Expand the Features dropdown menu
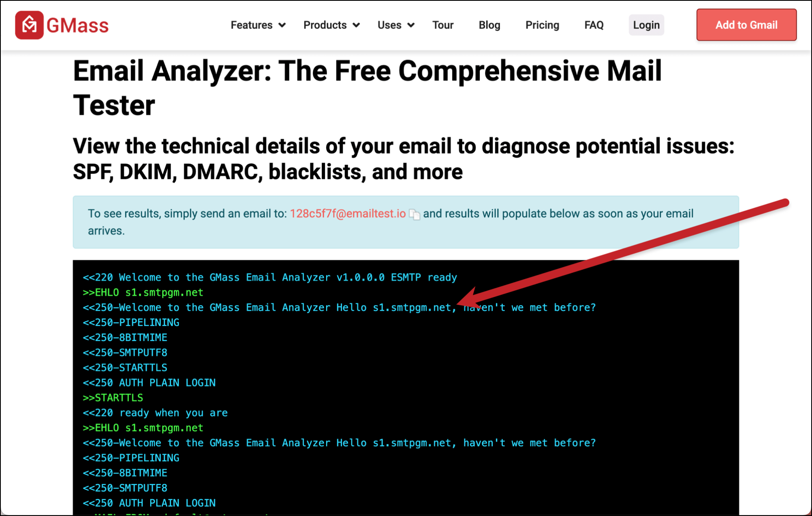 coord(256,25)
